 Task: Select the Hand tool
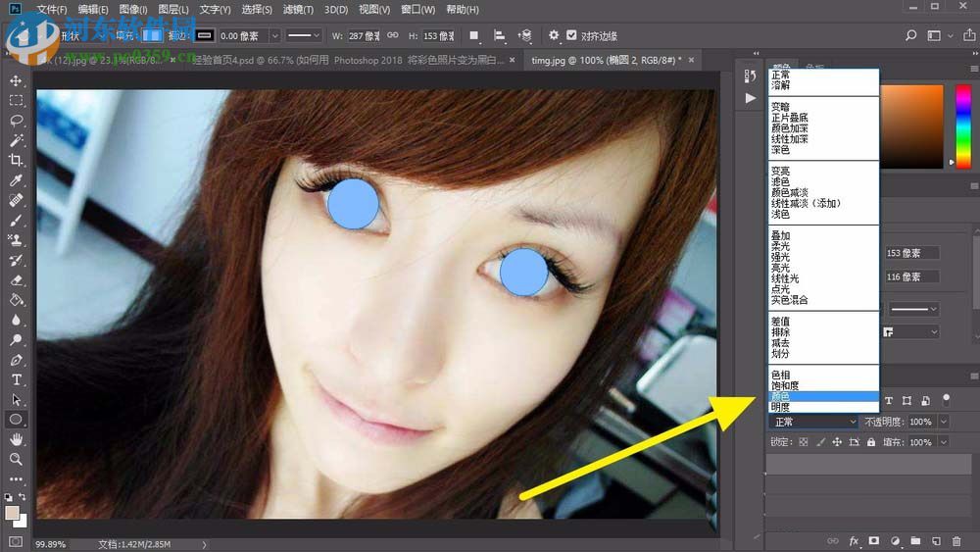16,439
